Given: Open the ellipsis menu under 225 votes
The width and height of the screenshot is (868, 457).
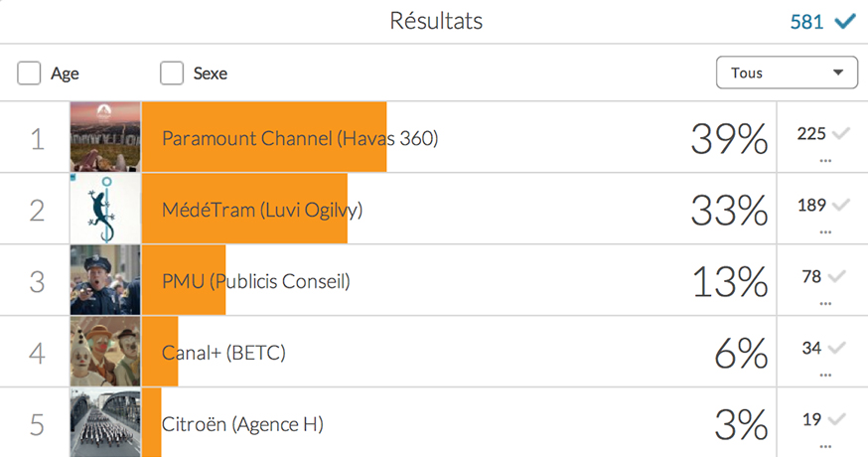Looking at the screenshot, I should pyautogui.click(x=825, y=161).
